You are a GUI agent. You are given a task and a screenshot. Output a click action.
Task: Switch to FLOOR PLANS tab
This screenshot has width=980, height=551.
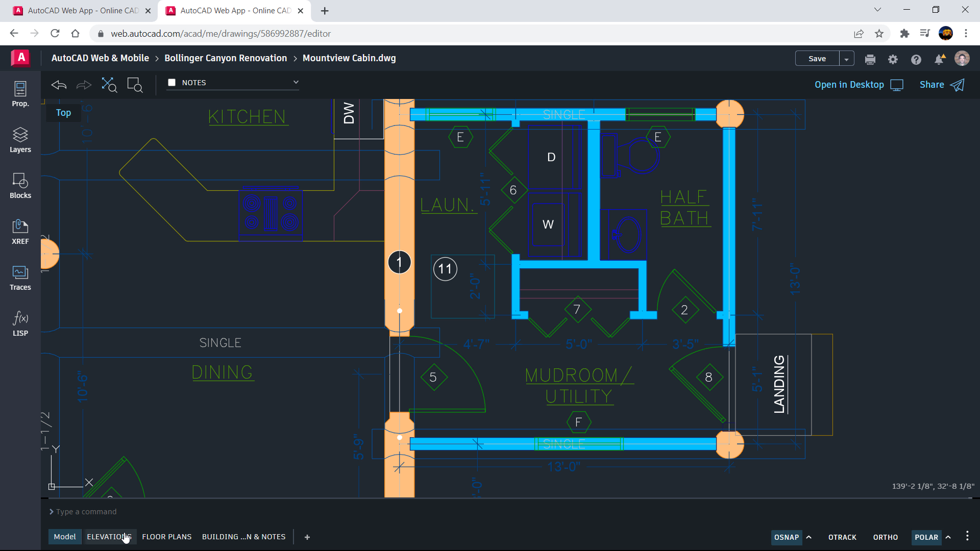coord(166,536)
